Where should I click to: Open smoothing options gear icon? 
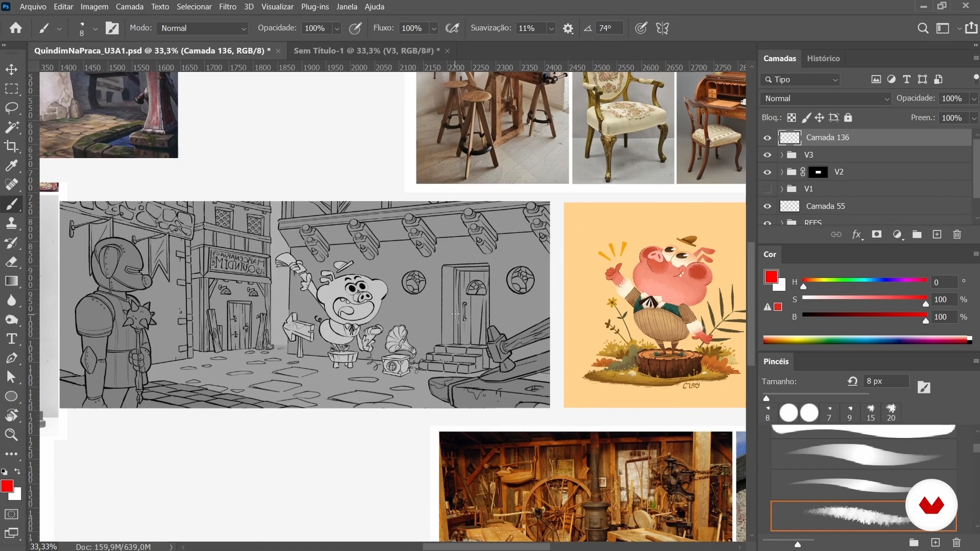(x=568, y=28)
